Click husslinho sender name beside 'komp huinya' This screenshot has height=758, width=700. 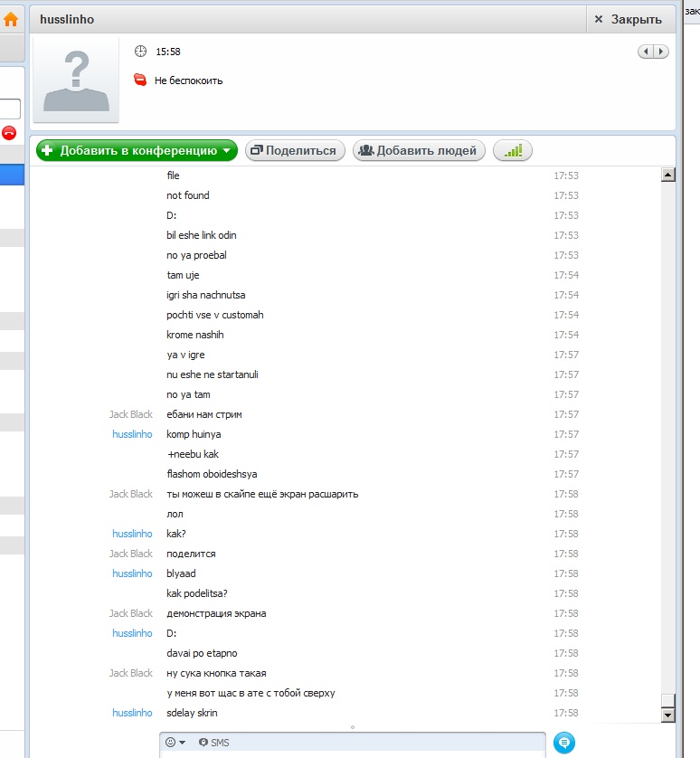coord(132,434)
